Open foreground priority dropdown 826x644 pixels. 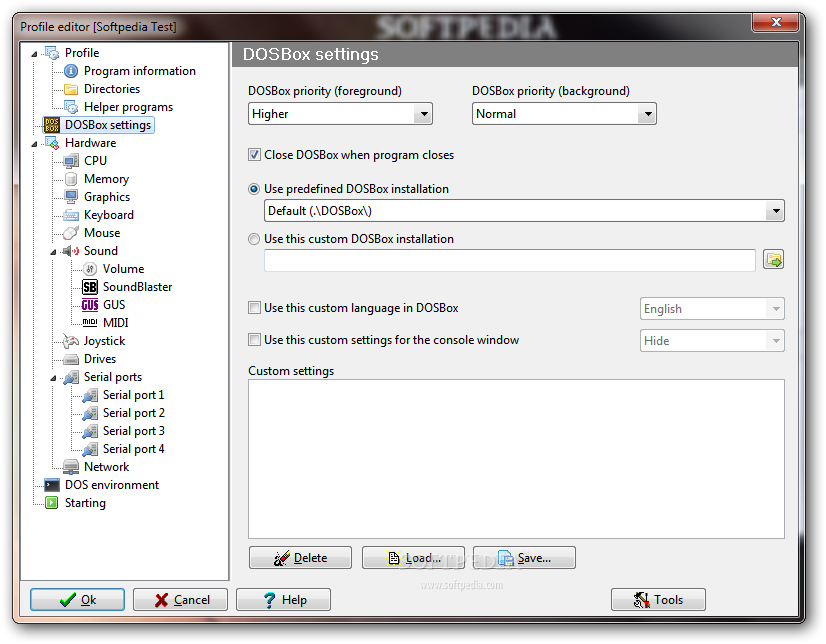422,114
